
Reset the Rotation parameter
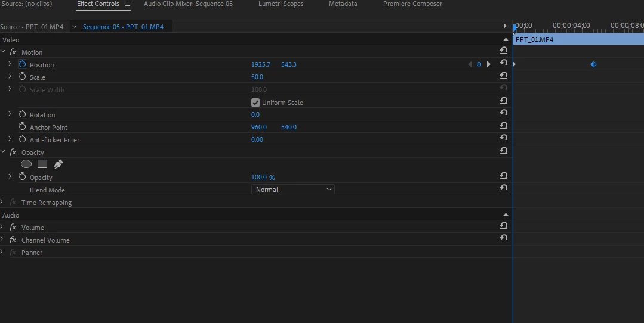coord(504,113)
